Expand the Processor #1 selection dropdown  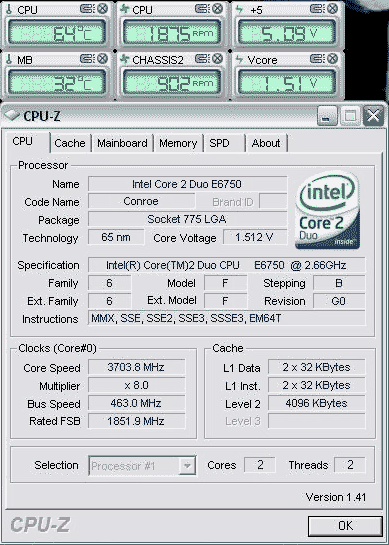click(187, 465)
